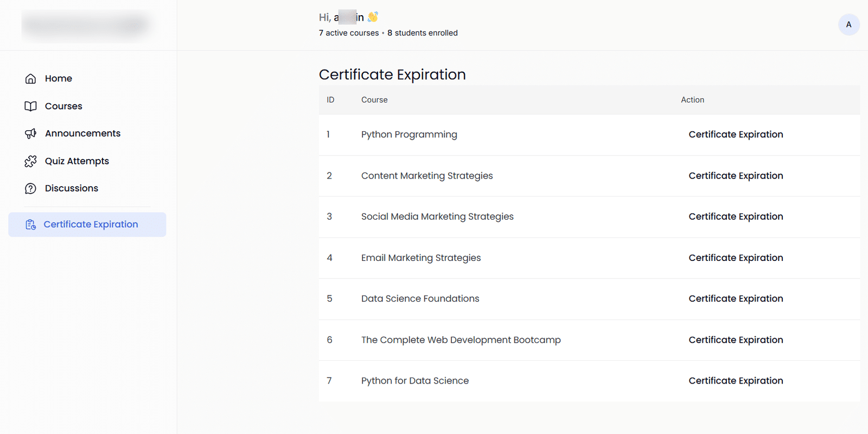Click the Certificate Expiration clipboard icon

click(30, 225)
